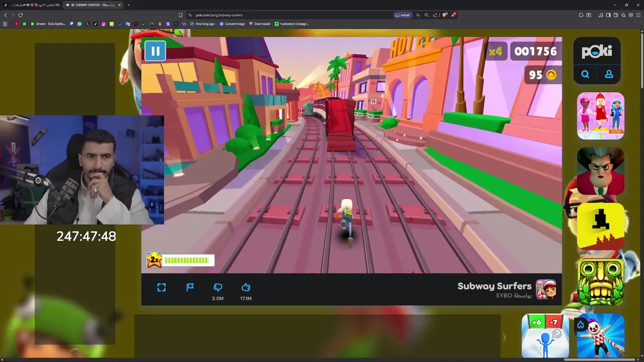Image resolution: width=644 pixels, height=362 pixels.
Task: Open the Snapchat bookmark icon
Action: pyautogui.click(x=112, y=24)
